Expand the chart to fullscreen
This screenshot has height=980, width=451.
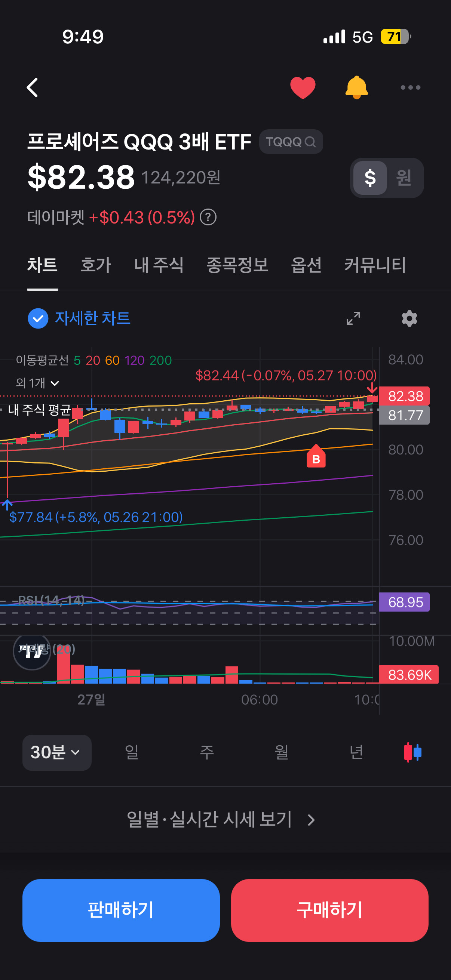click(353, 318)
